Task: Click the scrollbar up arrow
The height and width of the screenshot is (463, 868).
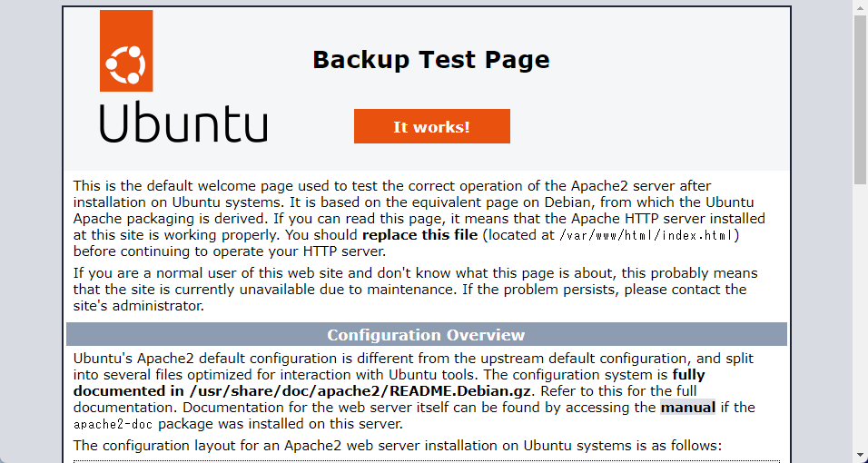Action: point(860,6)
